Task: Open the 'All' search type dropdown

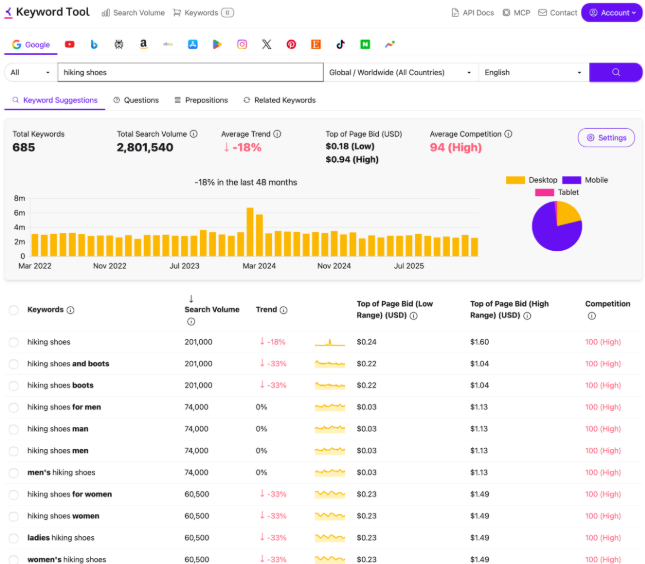Action: tap(30, 72)
